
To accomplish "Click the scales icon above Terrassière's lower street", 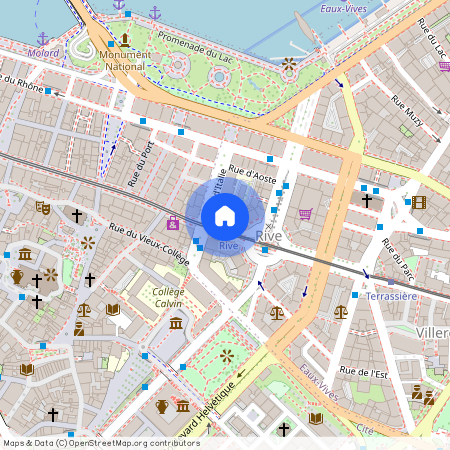I will (341, 313).
